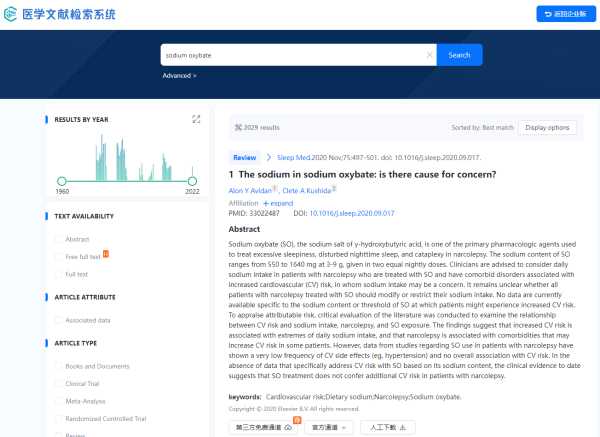Open the Display options dropdown
Viewport: 600px width, 437px height.
click(547, 127)
